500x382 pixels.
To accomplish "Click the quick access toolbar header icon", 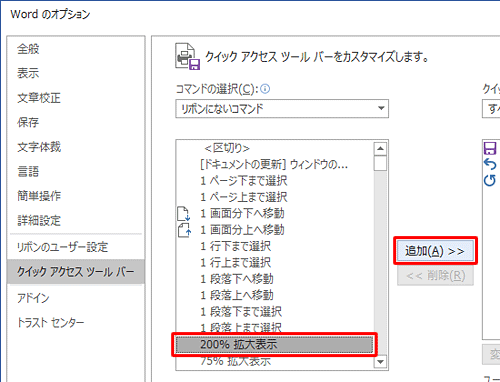I will [188, 56].
